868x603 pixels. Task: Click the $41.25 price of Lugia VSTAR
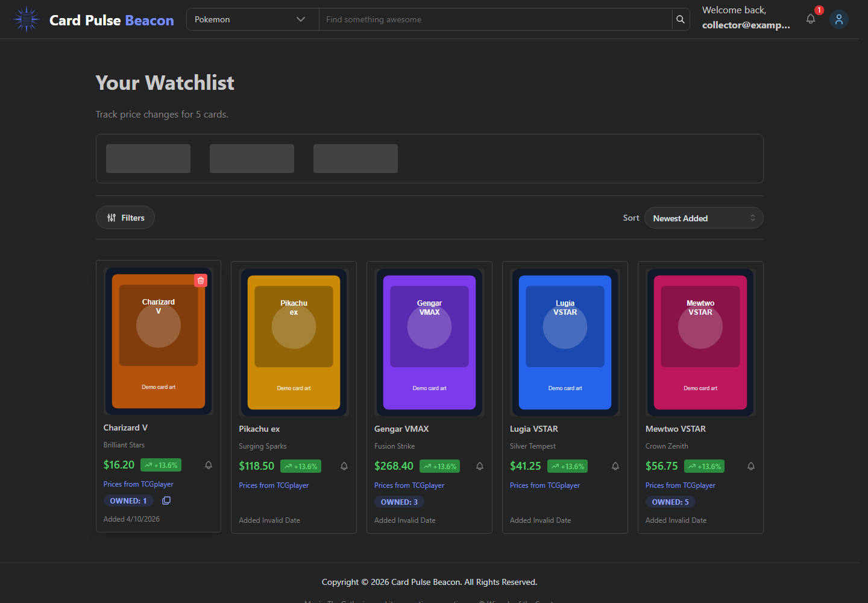526,466
